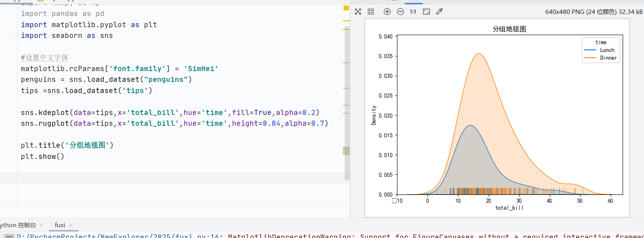Click import pandas as pd line
644x238 pixels.
tap(62, 14)
